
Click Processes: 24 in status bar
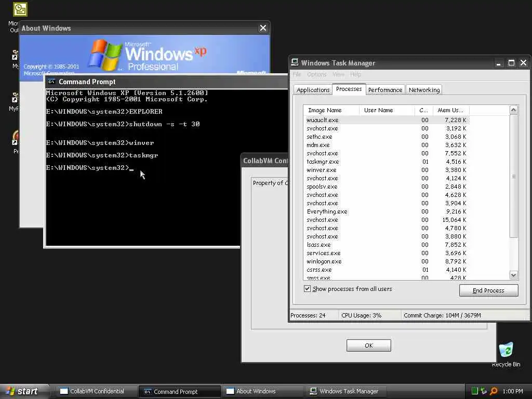(314, 315)
